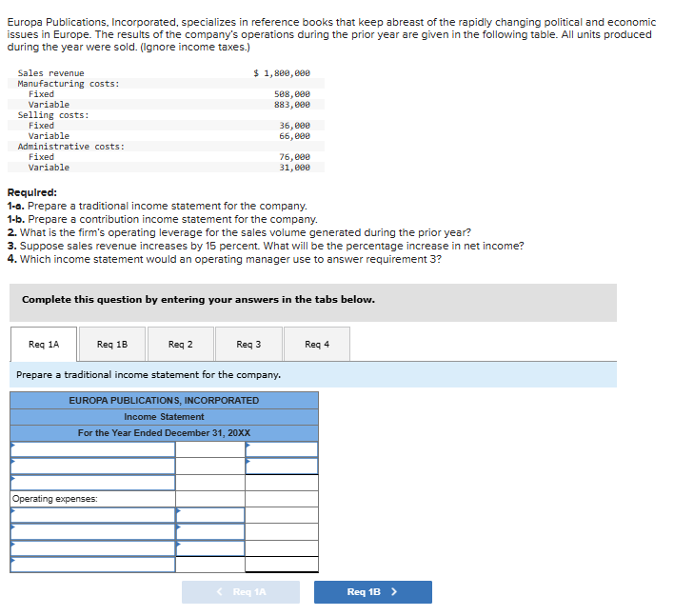This screenshot has width=674, height=616.
Task: Click the Variable label under Administrative costs
Action: point(49,168)
